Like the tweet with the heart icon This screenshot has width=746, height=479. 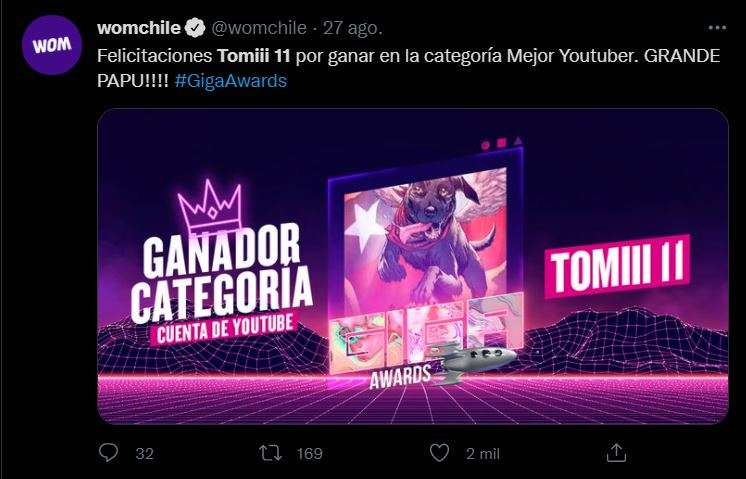click(x=439, y=453)
